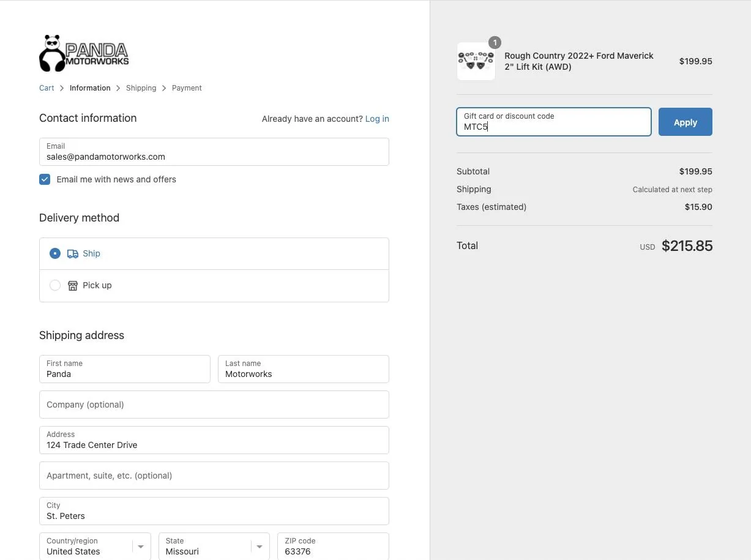
Task: Click the $15.90 taxes value
Action: (x=698, y=207)
